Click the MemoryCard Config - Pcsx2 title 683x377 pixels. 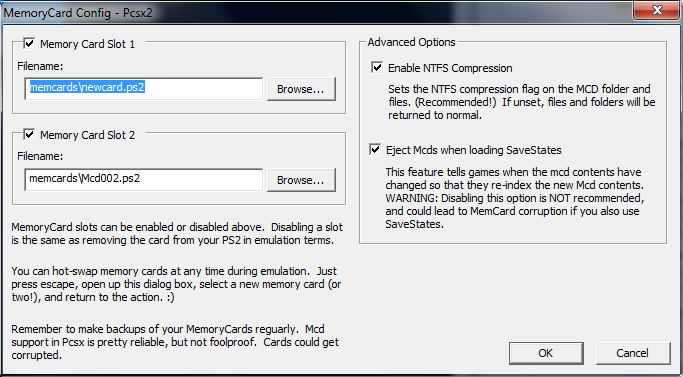click(78, 13)
